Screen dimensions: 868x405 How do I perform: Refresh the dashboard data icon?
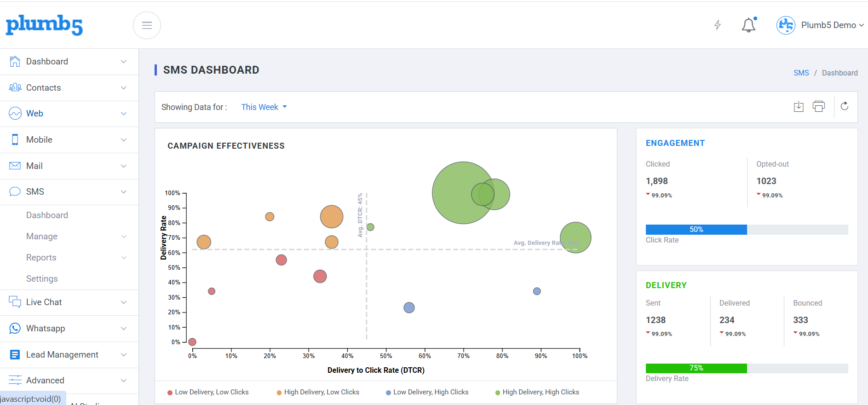tap(845, 106)
